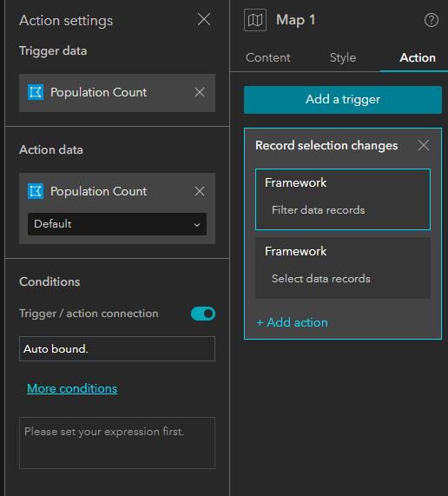Click the Action data layer icon

click(36, 191)
